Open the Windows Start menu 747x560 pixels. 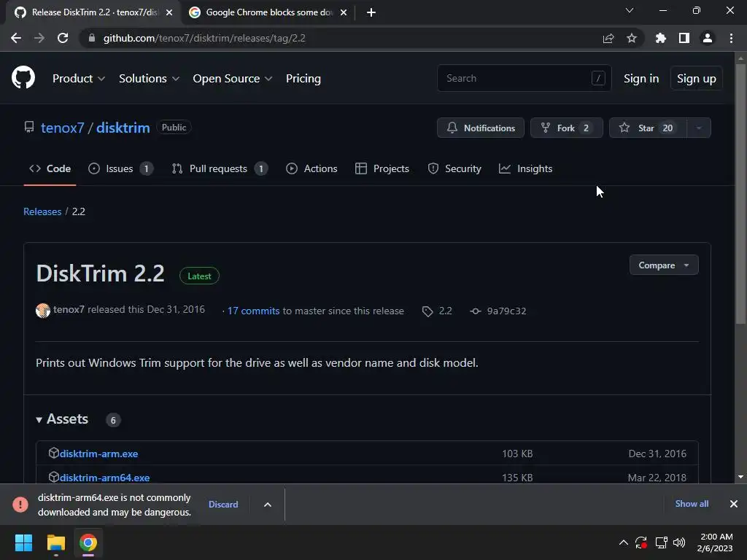click(23, 542)
